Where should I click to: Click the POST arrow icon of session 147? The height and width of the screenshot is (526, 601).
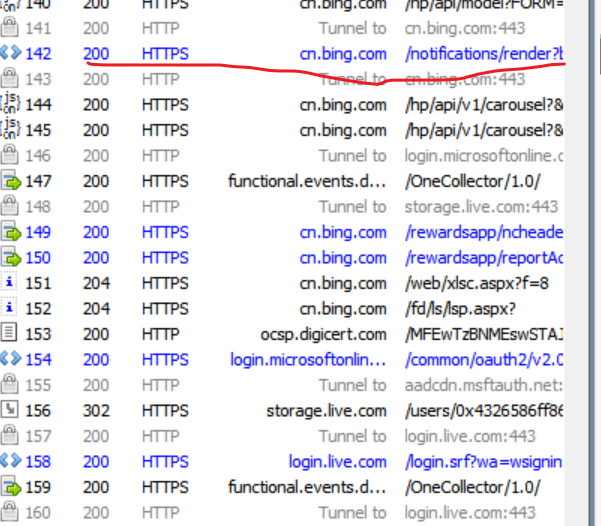(10, 180)
